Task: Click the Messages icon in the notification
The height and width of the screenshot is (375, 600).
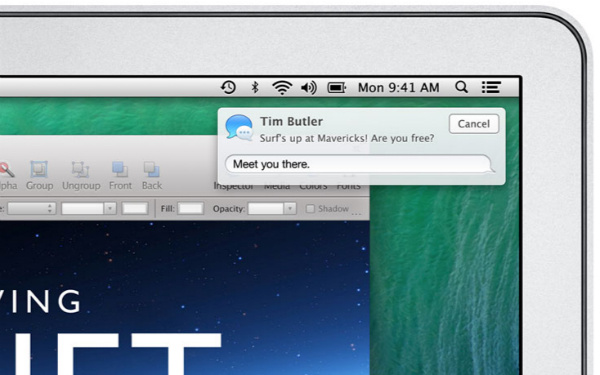Action: click(239, 127)
